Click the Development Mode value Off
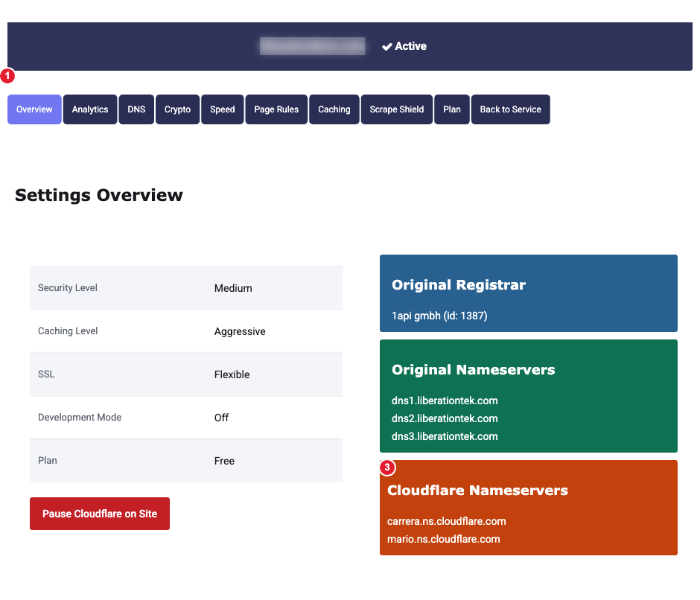The image size is (700, 600). tap(221, 418)
